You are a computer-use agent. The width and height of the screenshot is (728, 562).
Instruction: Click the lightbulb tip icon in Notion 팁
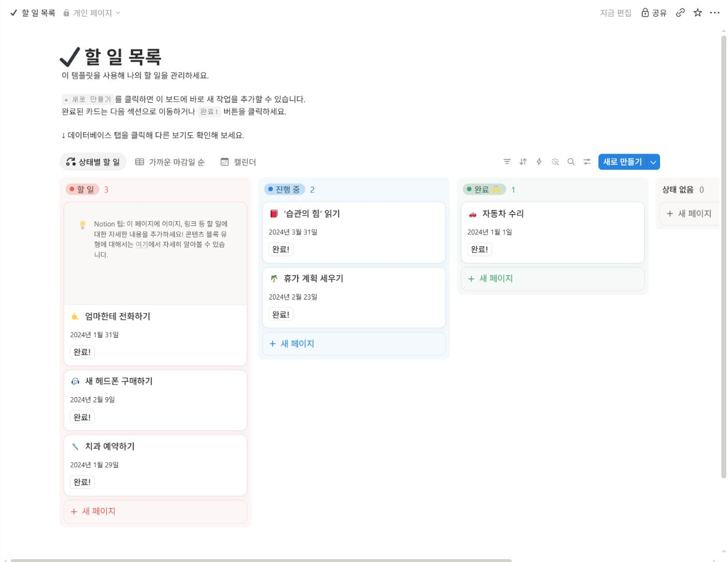point(83,225)
